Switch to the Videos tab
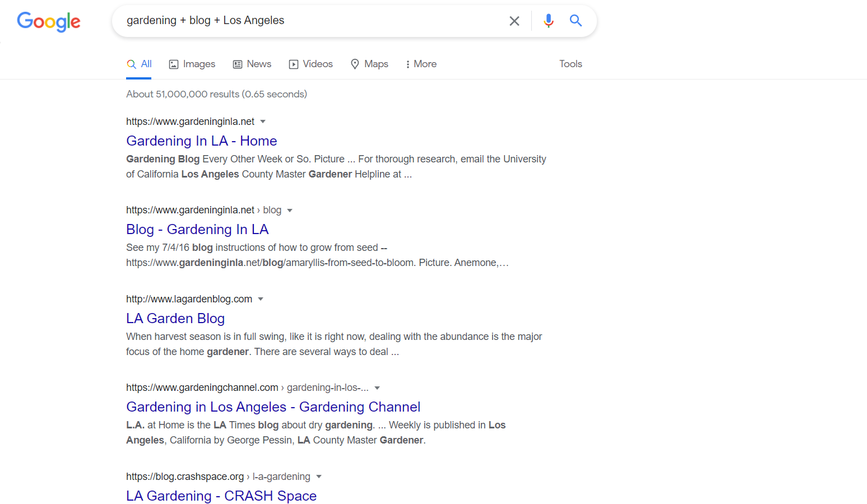Image resolution: width=867 pixels, height=504 pixels. tap(311, 64)
